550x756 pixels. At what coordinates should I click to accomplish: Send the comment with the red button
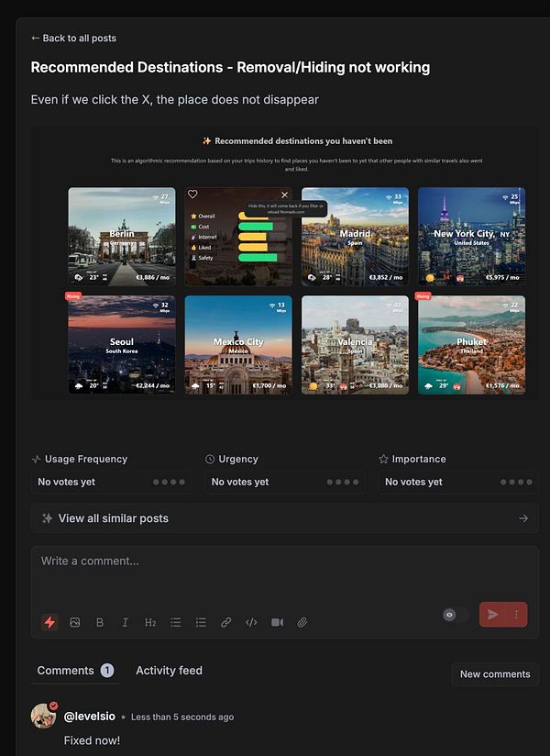click(492, 615)
